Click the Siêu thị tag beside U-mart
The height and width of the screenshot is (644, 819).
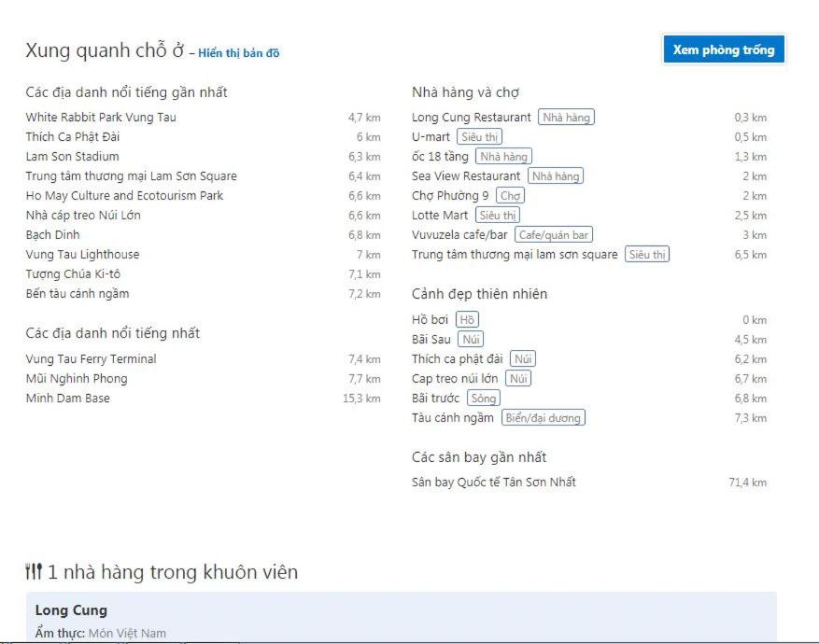(479, 137)
